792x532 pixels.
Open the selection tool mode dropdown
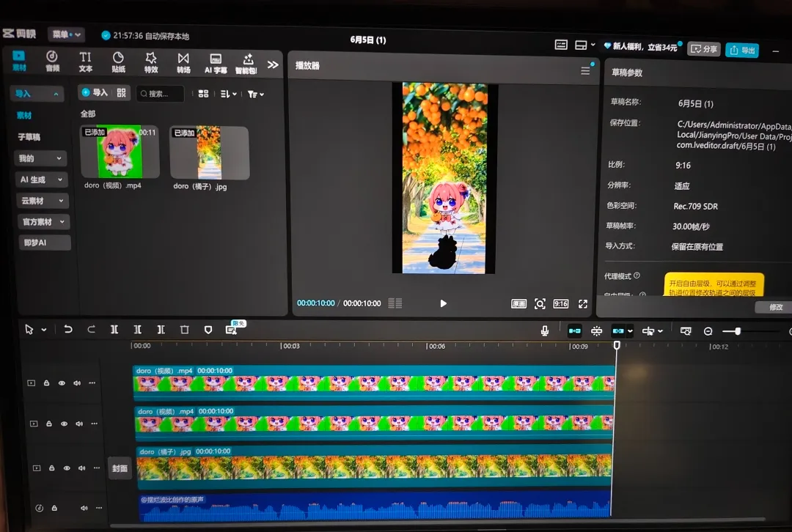tap(44, 330)
